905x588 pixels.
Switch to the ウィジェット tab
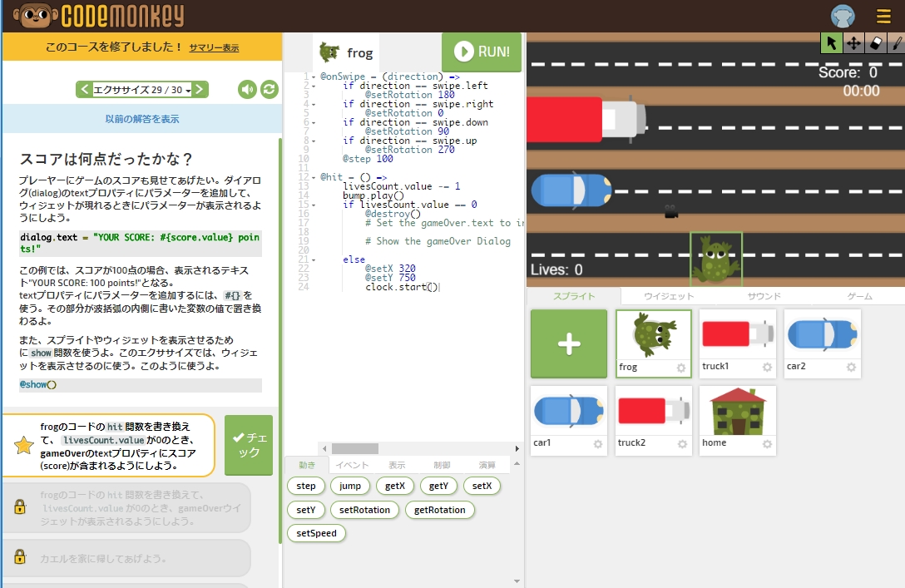pyautogui.click(x=668, y=296)
